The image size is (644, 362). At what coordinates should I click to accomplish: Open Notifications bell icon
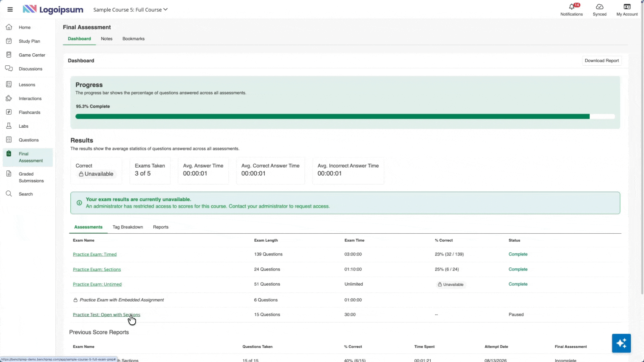pos(572,7)
